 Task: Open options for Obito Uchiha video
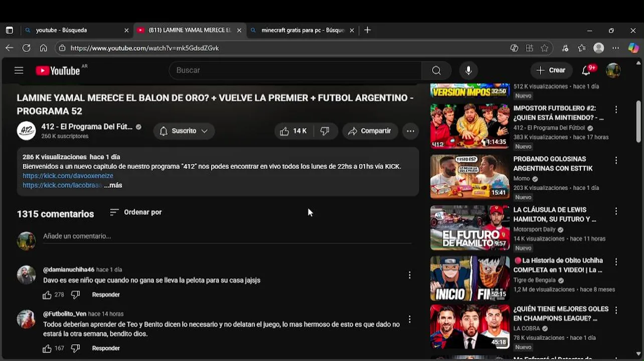coord(616,262)
